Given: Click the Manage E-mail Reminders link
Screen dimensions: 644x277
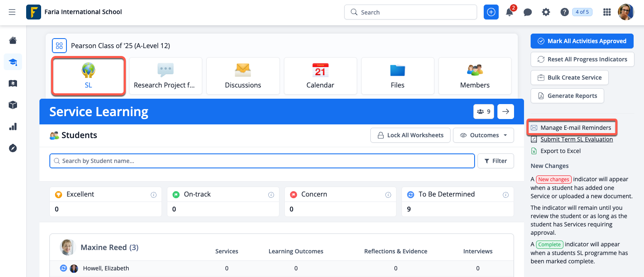Looking at the screenshot, I should (x=575, y=128).
